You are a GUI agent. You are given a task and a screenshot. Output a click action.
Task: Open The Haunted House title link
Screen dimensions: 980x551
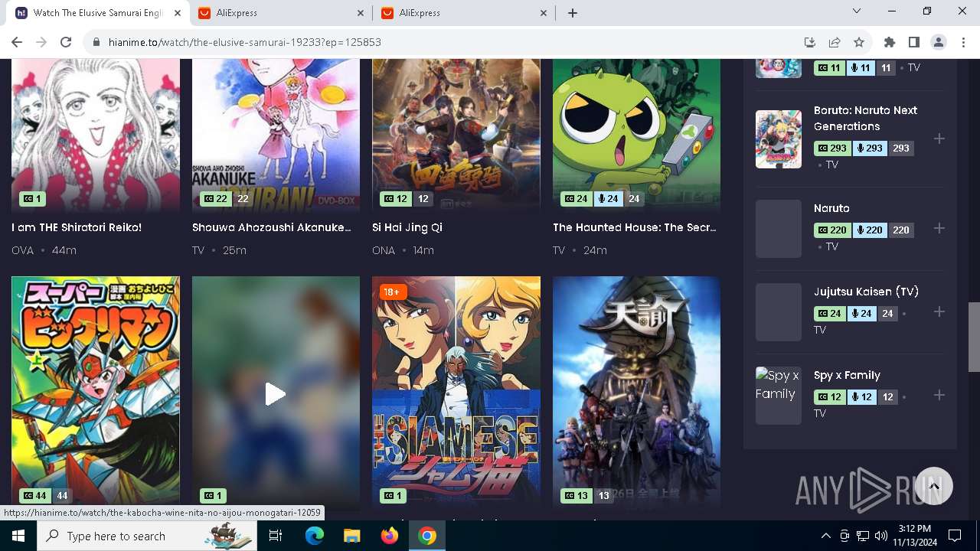pyautogui.click(x=635, y=227)
